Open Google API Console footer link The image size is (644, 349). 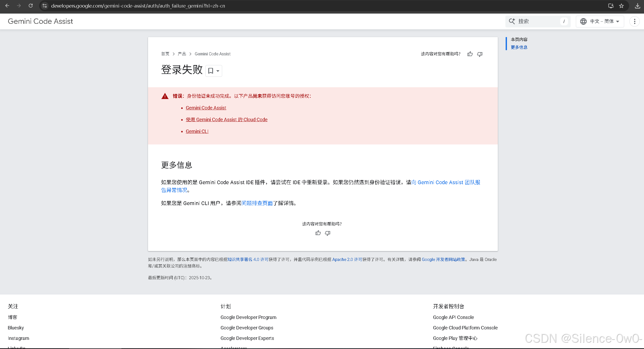pyautogui.click(x=453, y=317)
